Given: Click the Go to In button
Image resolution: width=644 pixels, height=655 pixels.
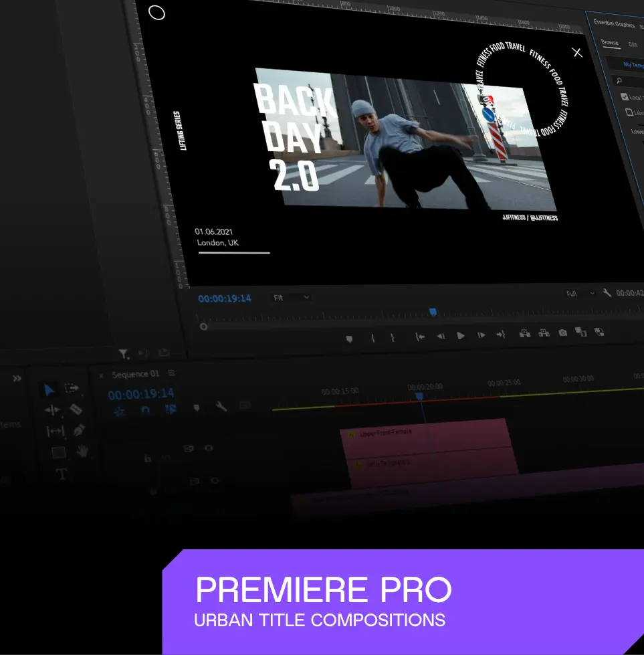Looking at the screenshot, I should tap(420, 337).
